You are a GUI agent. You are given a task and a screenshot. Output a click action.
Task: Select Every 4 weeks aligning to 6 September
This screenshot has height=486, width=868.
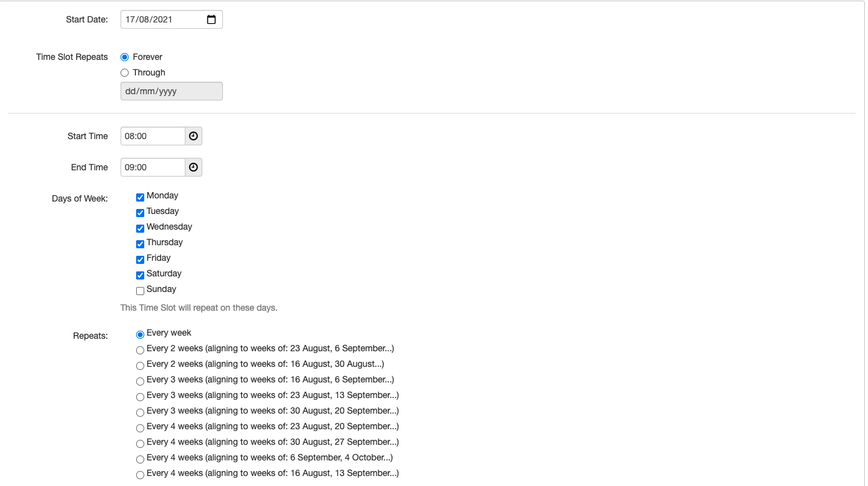pos(140,459)
